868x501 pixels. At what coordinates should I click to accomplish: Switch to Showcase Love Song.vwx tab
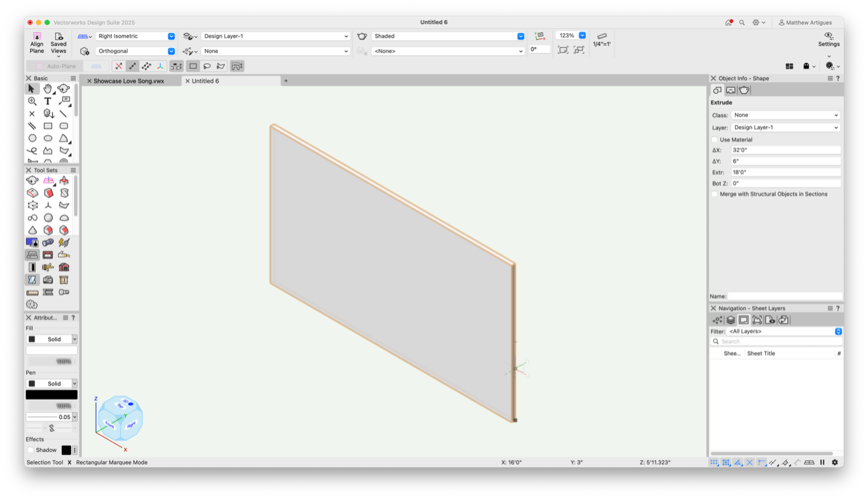[x=129, y=81]
